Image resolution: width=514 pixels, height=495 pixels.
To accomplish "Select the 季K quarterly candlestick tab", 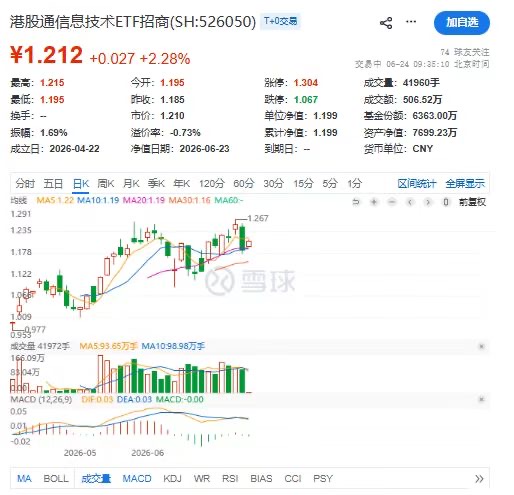I will tap(156, 183).
